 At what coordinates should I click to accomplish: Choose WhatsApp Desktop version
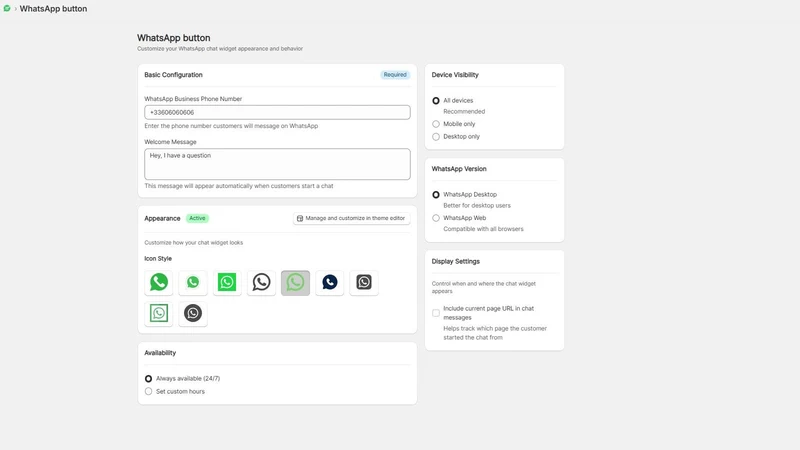coord(436,194)
